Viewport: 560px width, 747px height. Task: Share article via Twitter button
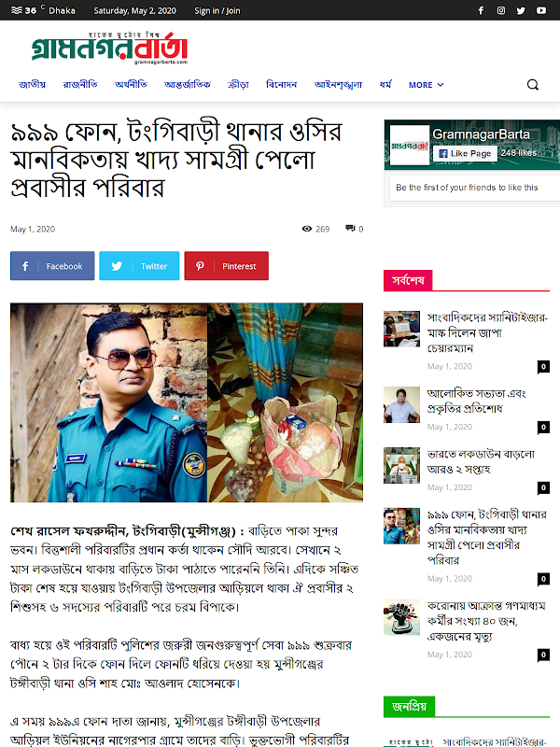point(139,266)
